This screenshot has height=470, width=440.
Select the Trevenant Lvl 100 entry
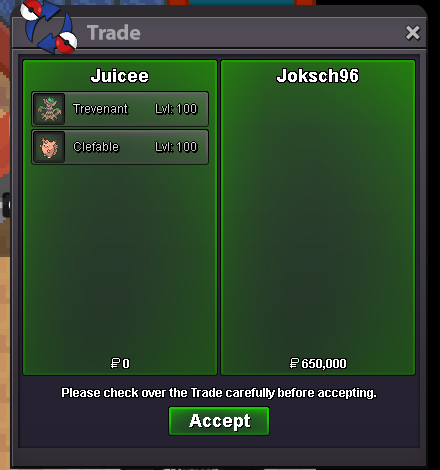coord(120,109)
